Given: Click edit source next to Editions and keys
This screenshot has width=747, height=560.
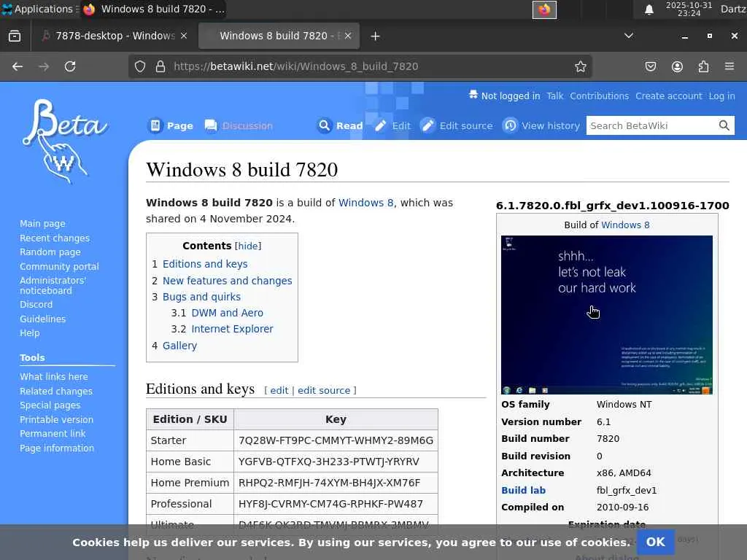Looking at the screenshot, I should [324, 391].
